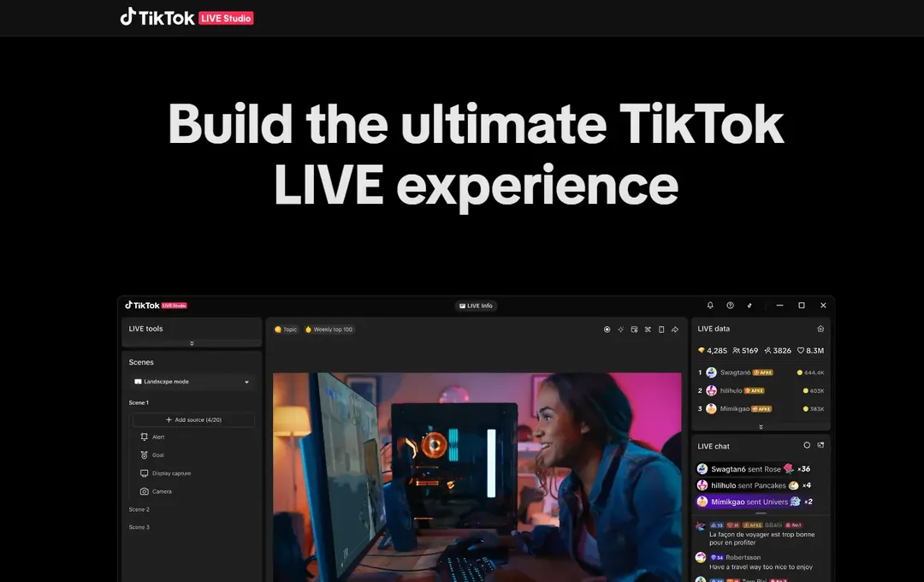Click the 'Scenes' panel heading
This screenshot has height=582, width=924.
point(141,362)
